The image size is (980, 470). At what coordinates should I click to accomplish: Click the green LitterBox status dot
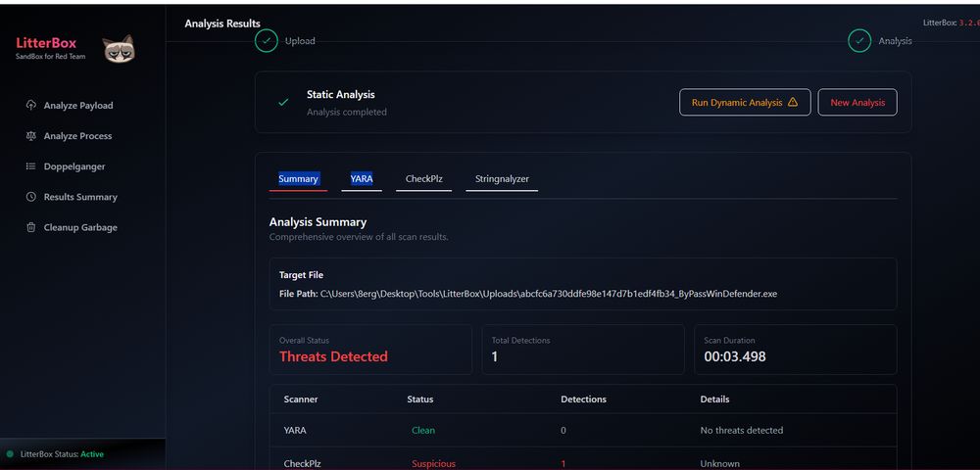[x=10, y=454]
